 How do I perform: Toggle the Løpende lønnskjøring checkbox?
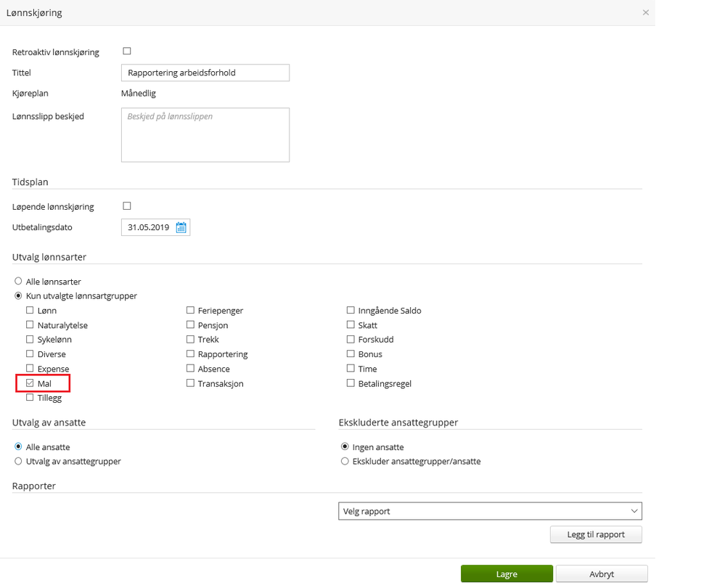pos(127,206)
